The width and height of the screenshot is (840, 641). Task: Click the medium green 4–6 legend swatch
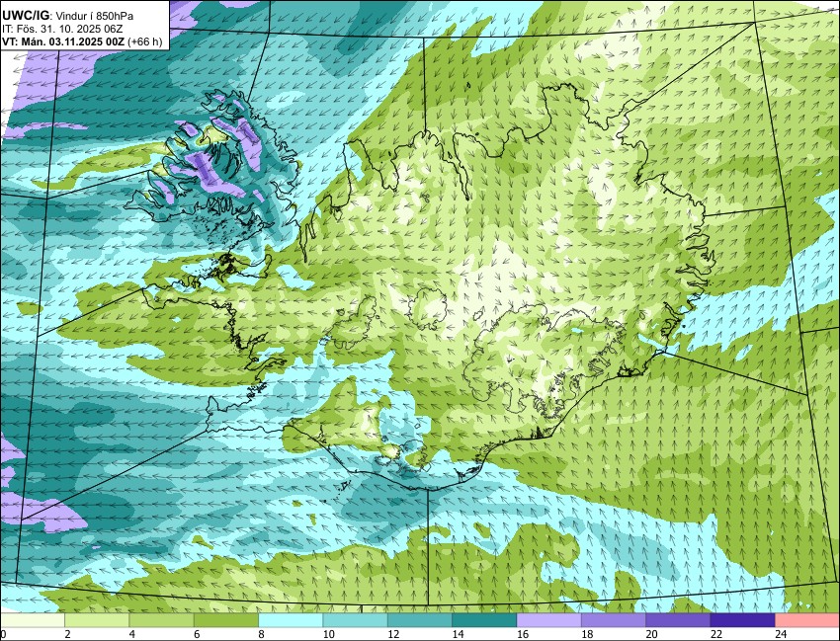click(161, 620)
